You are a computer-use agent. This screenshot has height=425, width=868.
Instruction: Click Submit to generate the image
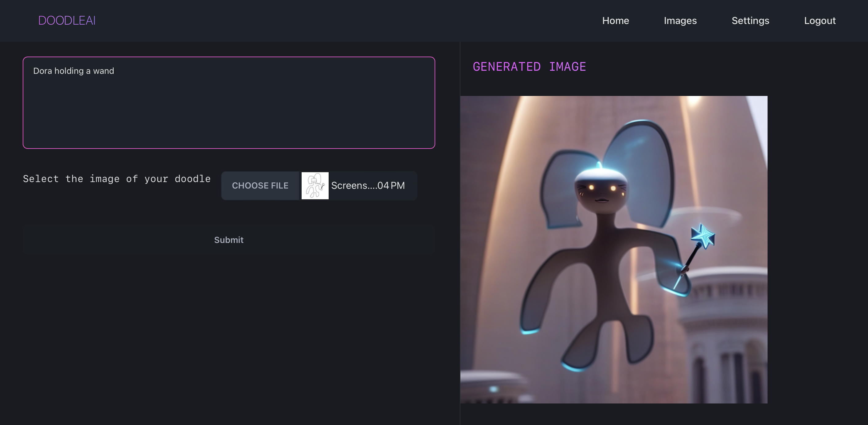(229, 239)
